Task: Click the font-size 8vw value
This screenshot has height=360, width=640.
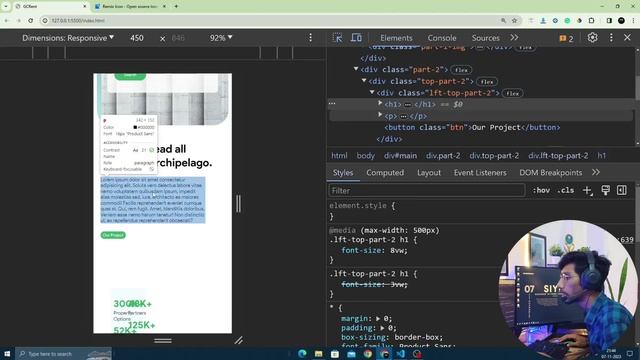Action: [x=398, y=251]
